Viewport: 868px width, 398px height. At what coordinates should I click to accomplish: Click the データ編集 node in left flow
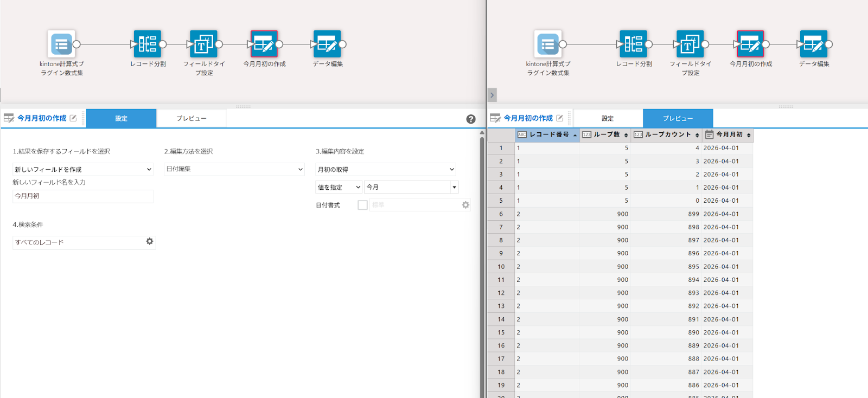tap(327, 44)
